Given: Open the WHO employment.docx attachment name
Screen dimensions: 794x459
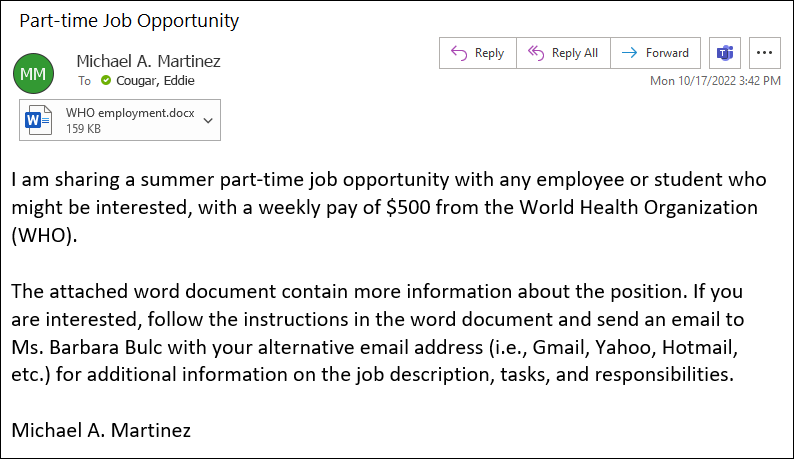Looking at the screenshot, I should tap(130, 113).
